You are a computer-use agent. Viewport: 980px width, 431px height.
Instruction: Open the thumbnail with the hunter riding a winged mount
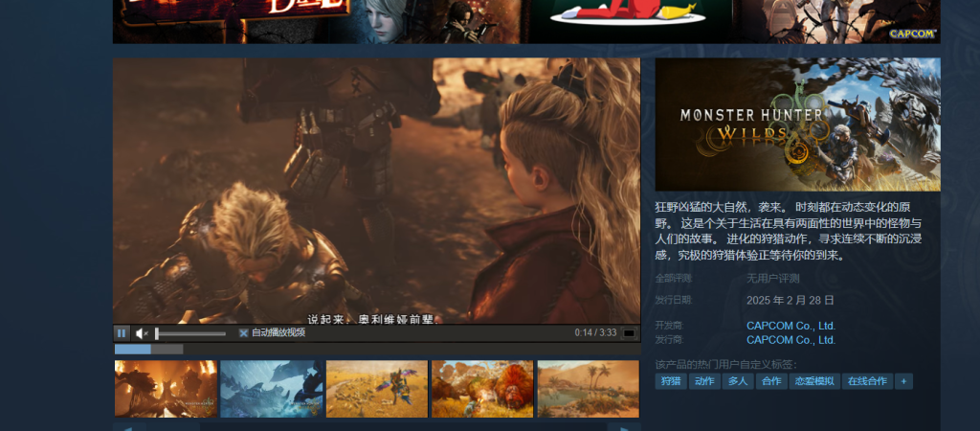(377, 389)
